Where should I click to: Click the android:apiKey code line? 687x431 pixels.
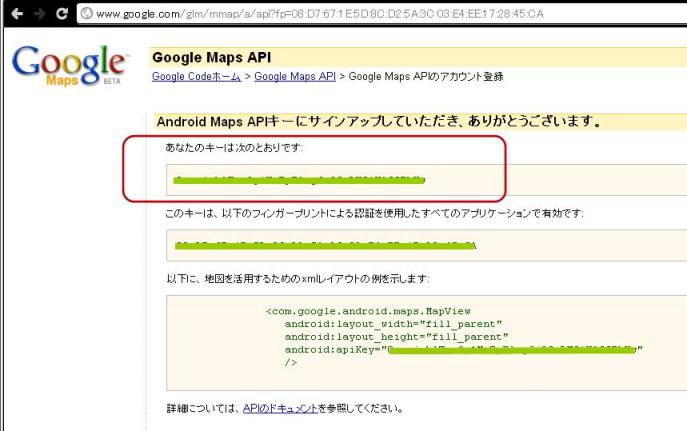[x=464, y=350]
